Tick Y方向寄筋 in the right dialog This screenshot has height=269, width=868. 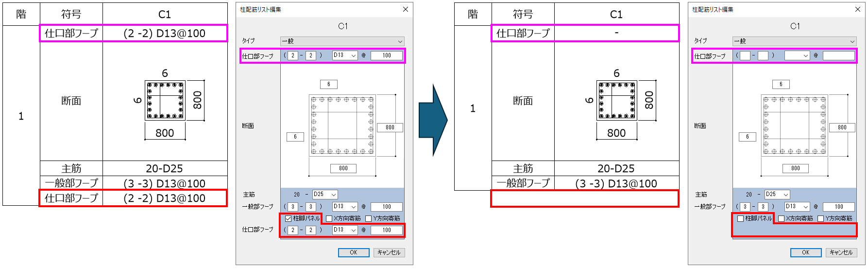[x=820, y=218]
